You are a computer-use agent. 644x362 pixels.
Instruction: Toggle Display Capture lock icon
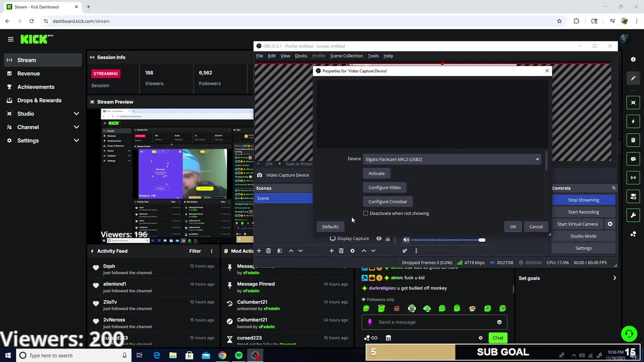click(x=387, y=239)
